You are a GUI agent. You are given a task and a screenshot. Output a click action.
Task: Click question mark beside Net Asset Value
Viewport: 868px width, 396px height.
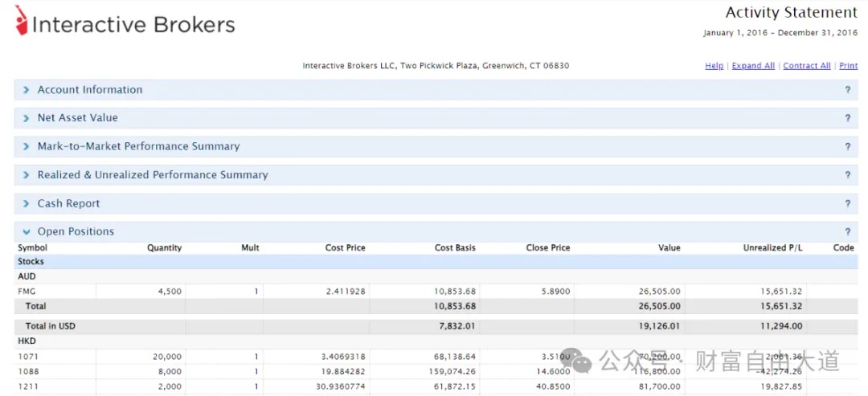847,118
